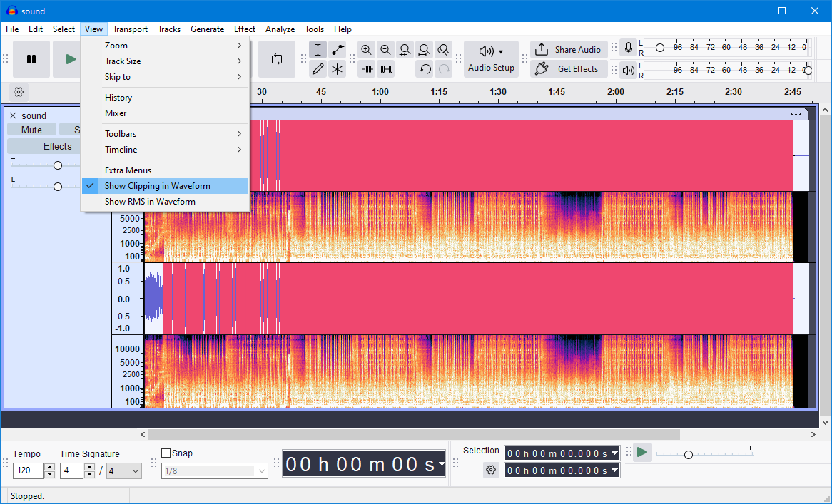Select the Draw pencil tool
Viewport: 832px width, 504px height.
pos(318,69)
